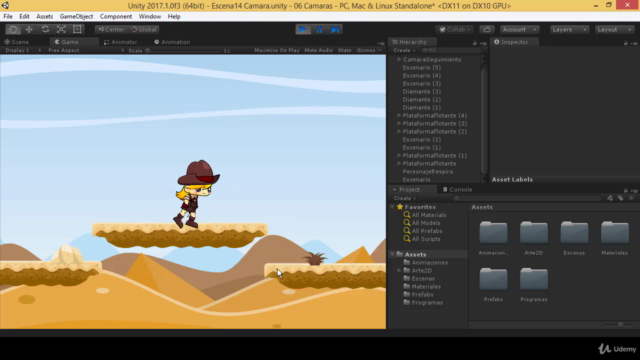
Task: Open the Project Create dropdown
Action: point(404,198)
